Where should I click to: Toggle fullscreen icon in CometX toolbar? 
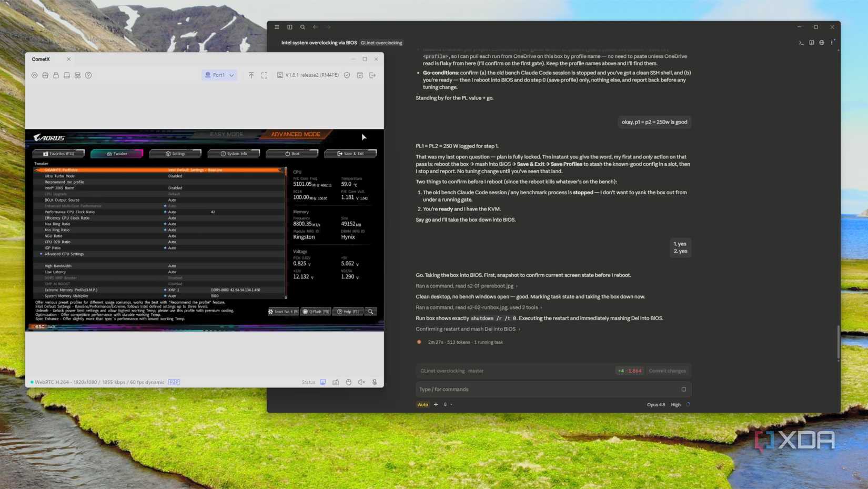coord(265,75)
